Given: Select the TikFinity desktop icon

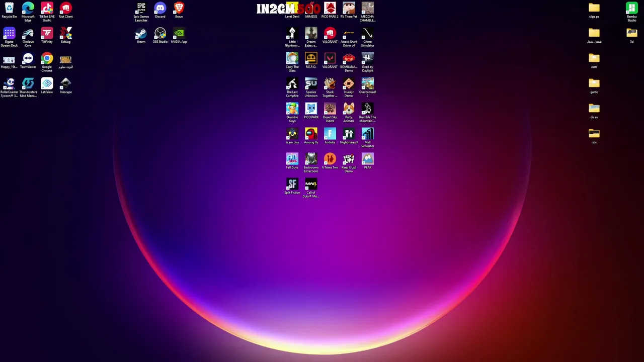Looking at the screenshot, I should point(47,33).
